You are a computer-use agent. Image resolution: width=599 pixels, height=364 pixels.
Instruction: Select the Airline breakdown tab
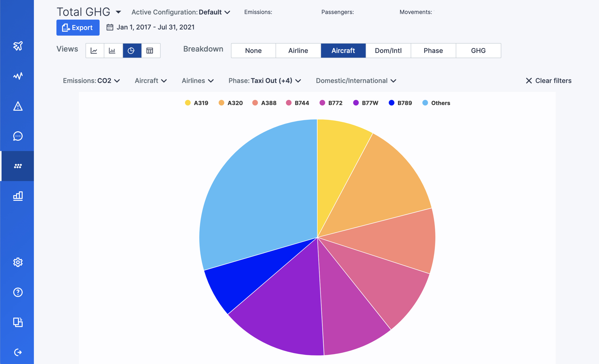[x=298, y=51]
